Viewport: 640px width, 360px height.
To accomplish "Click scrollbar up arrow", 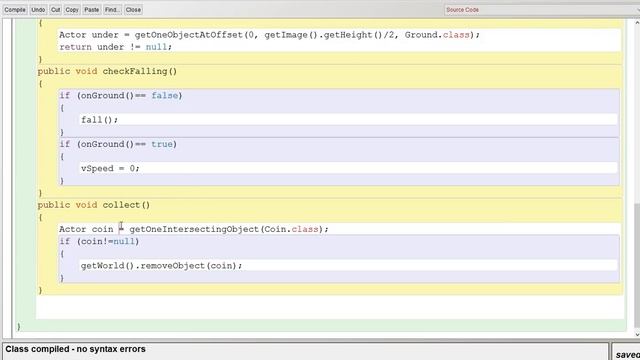I will 637,23.
